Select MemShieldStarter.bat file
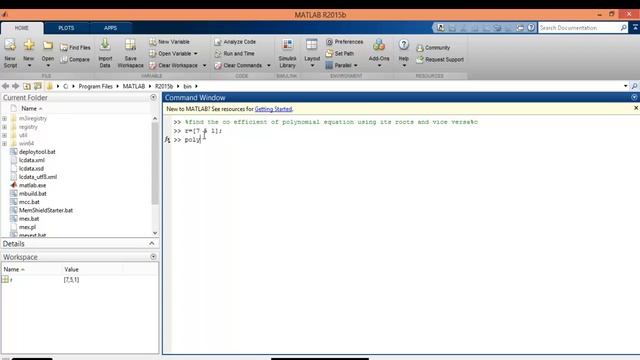Screen dimensions: 640x360 (x=46, y=210)
